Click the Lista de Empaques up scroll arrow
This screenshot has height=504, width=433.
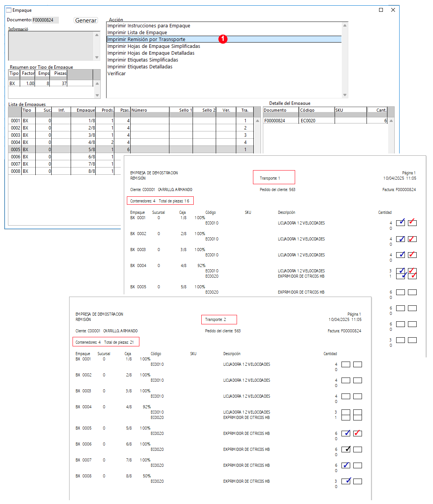tap(257, 121)
